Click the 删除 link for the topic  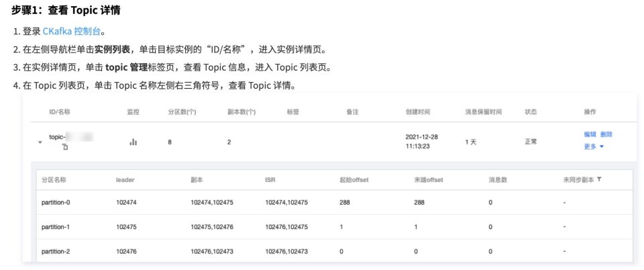606,134
